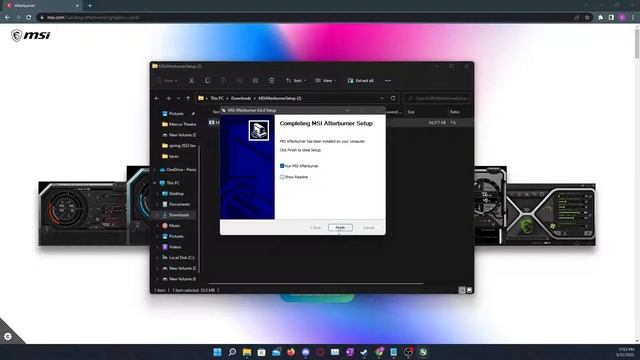The width and height of the screenshot is (640, 360).
Task: Open the New dropdown in Explorer toolbar
Action: click(167, 80)
